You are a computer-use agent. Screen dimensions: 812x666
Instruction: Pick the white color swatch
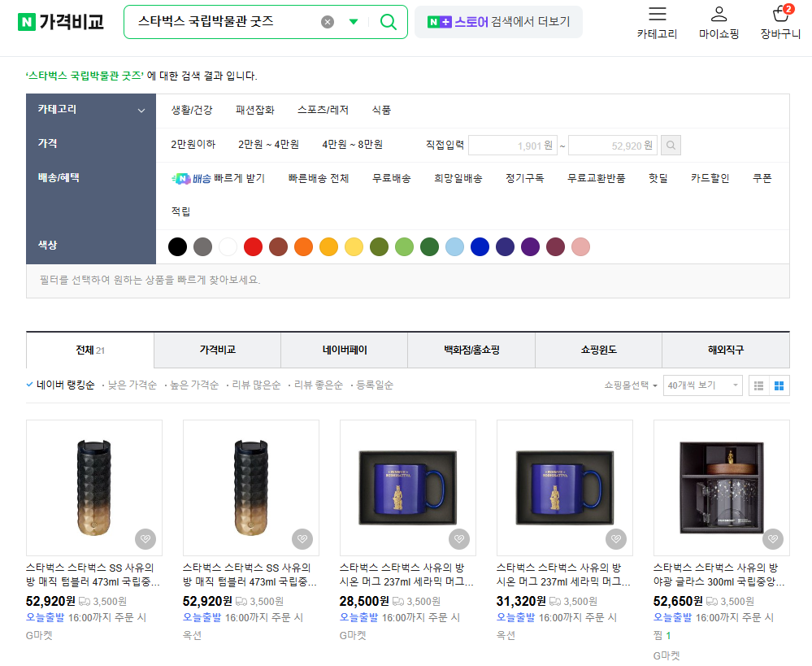(228, 246)
